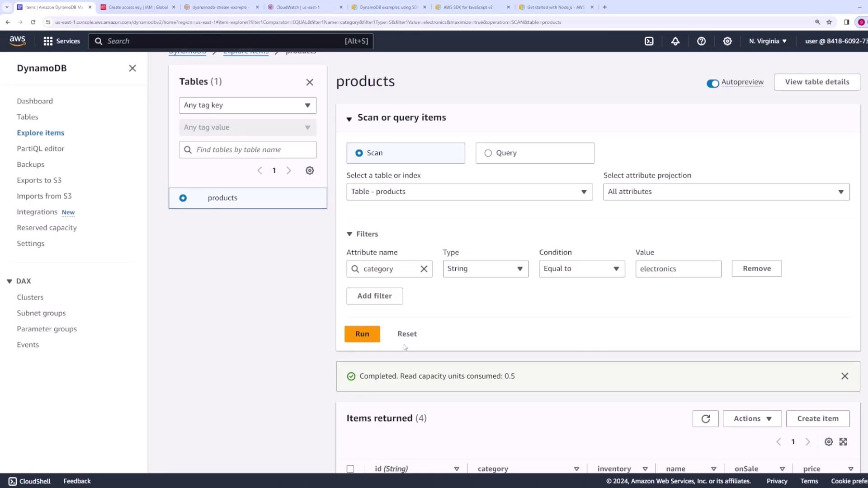The width and height of the screenshot is (868, 488).
Task: Click the help question mark icon
Action: [701, 41]
